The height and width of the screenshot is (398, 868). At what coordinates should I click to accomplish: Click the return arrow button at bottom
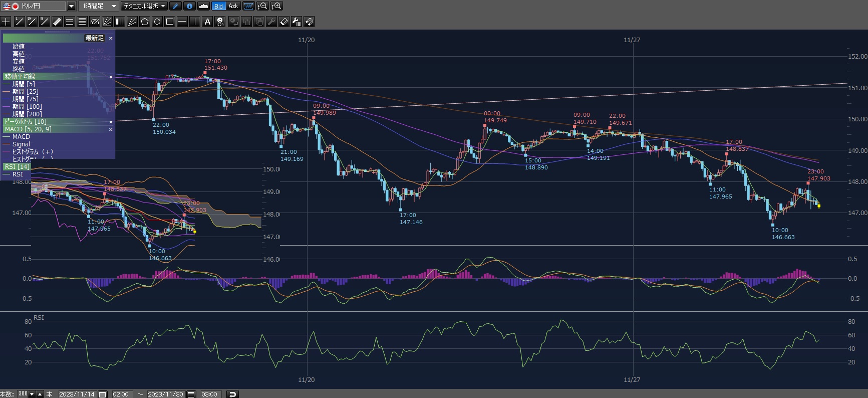pos(232,394)
